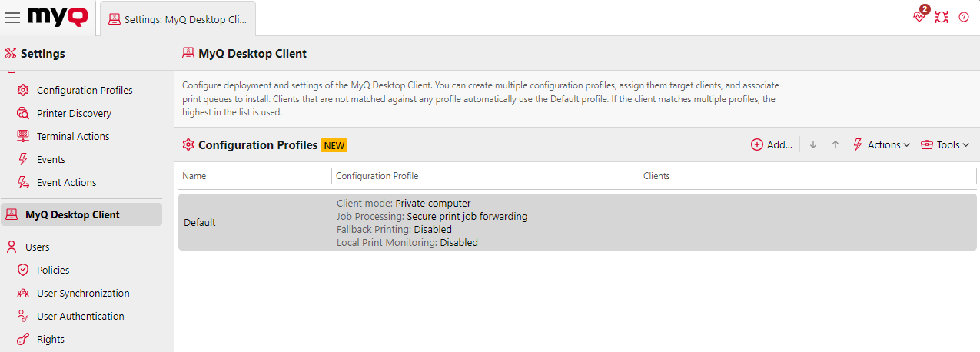Click the MyQ logo
This screenshot has width=980, height=352.
tap(58, 17)
